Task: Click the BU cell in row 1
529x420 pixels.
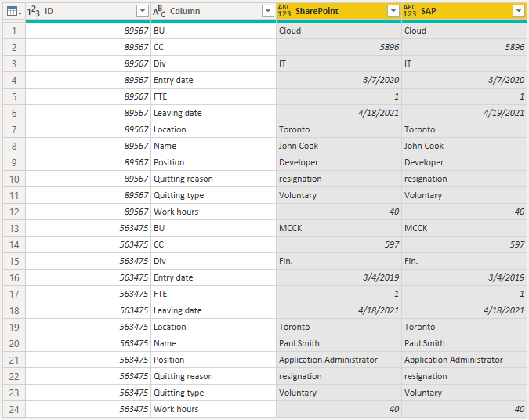Action: point(213,31)
